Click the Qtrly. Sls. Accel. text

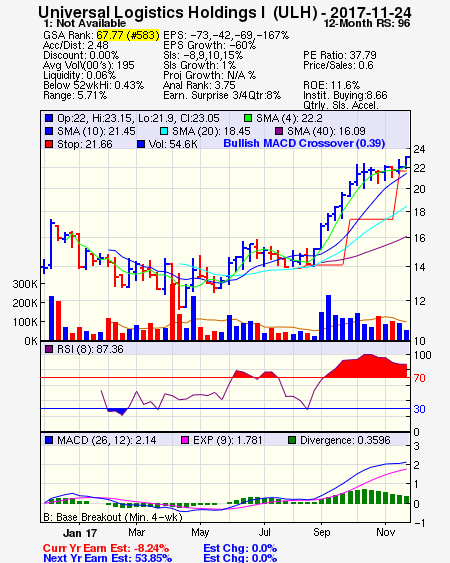tap(341, 105)
